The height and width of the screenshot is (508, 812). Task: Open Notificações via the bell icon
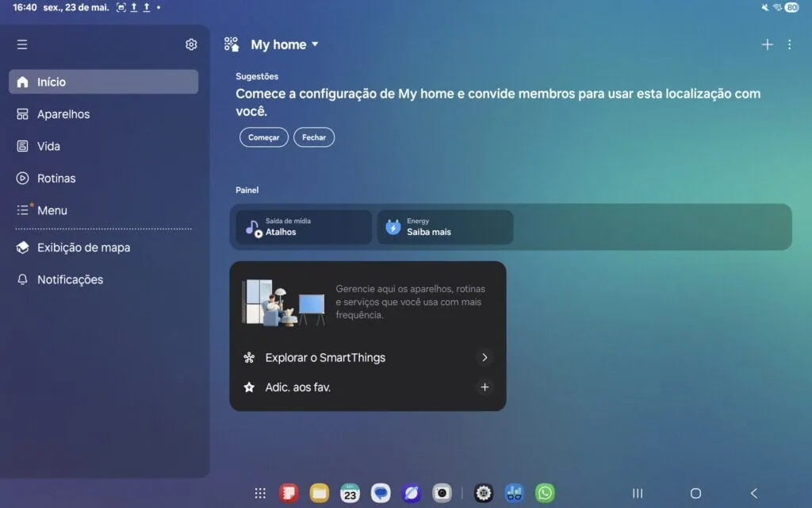22,279
